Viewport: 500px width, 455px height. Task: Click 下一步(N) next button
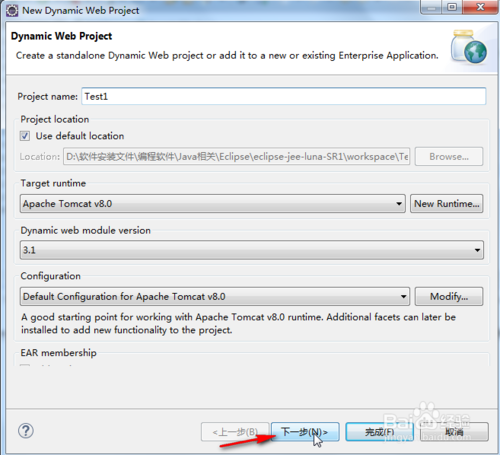[305, 432]
